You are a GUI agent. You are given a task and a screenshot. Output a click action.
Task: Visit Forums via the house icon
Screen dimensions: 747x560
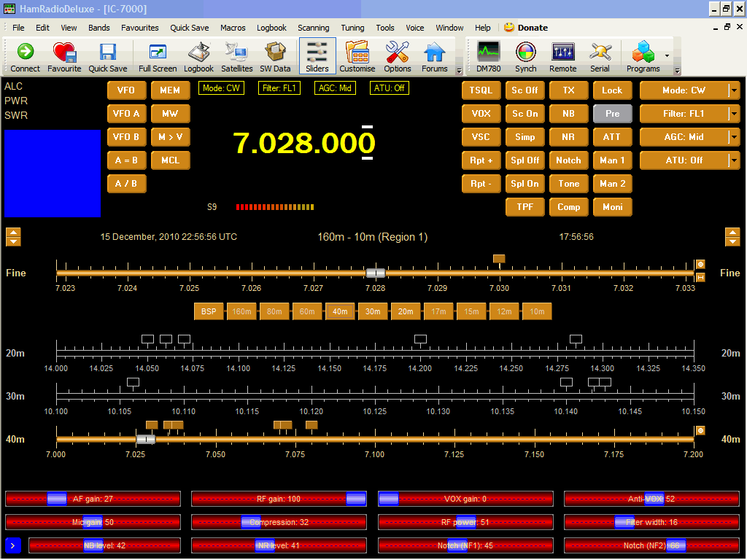(x=435, y=56)
